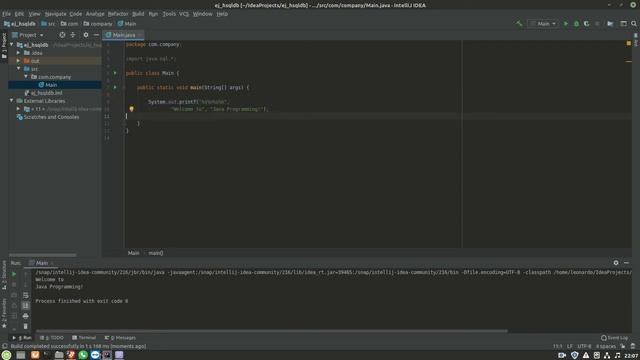The image size is (640, 360).
Task: Toggle tool window bars icon bottom-left
Action: coord(4,346)
